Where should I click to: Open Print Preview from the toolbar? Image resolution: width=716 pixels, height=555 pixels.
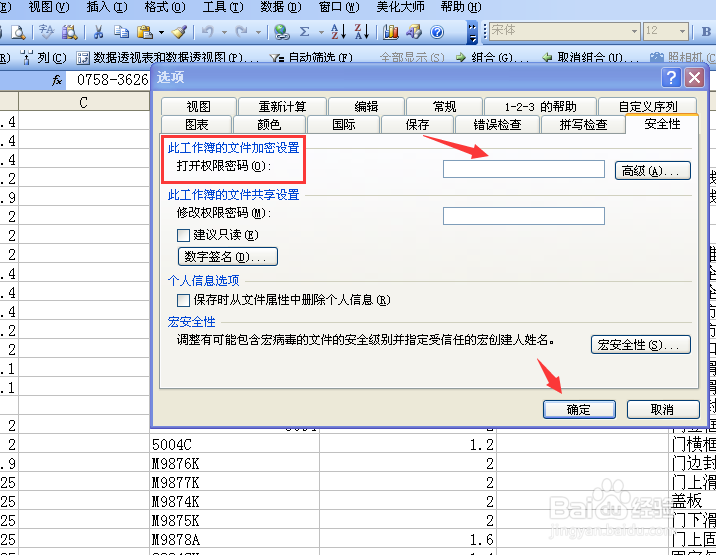pyautogui.click(x=17, y=32)
